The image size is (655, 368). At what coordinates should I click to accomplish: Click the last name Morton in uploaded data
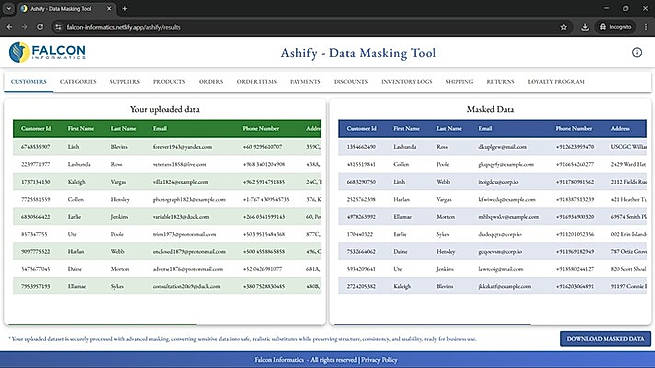(119, 269)
